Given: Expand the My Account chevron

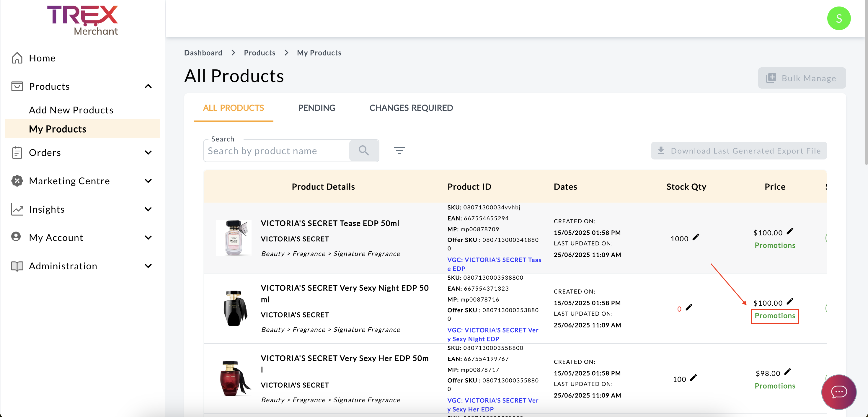Looking at the screenshot, I should point(148,237).
